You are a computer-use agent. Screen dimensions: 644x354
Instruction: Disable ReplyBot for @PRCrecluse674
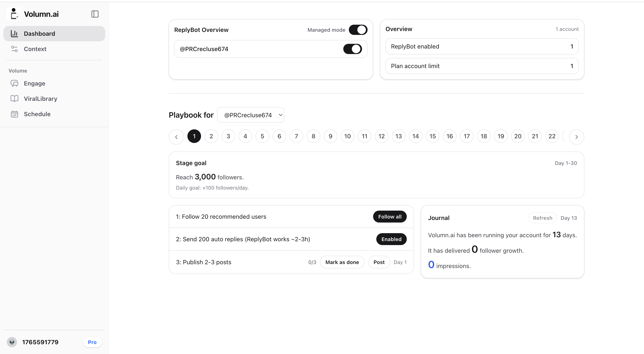coord(352,49)
